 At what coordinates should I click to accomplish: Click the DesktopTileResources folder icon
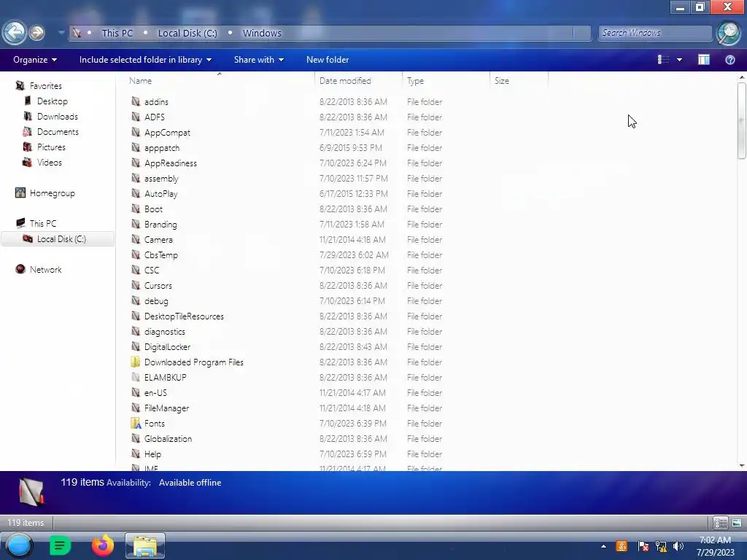pos(136,316)
